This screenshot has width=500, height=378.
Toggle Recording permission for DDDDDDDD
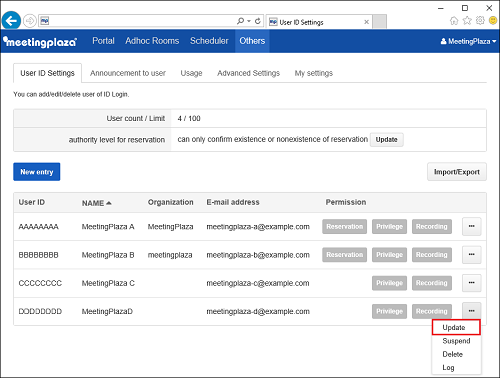[432, 311]
